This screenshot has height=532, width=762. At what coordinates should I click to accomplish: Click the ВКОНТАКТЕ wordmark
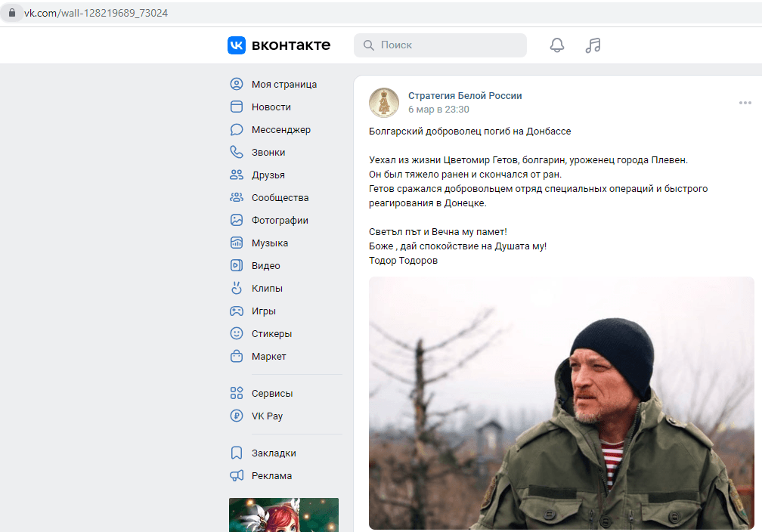tap(291, 45)
